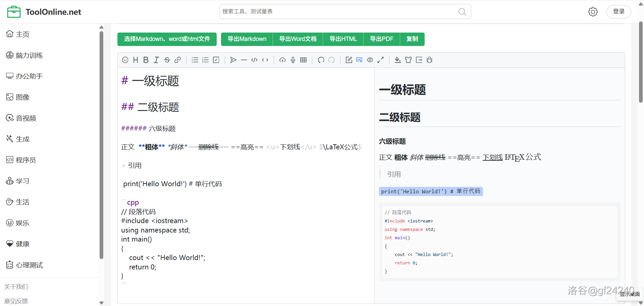The height and width of the screenshot is (306, 644).
Task: Insert a task checkbox list item
Action: [216, 60]
